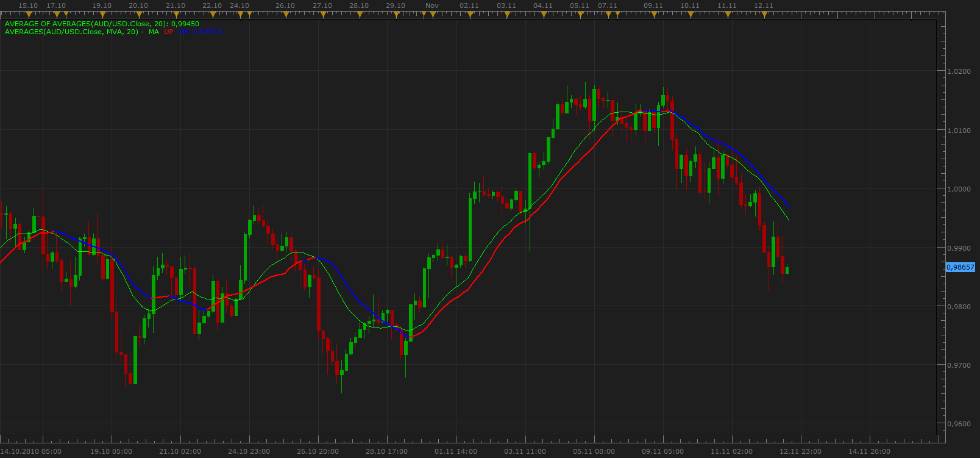This screenshot has height=458, width=980.
Task: Click the current price tag 0,98657
Action: pos(960,267)
